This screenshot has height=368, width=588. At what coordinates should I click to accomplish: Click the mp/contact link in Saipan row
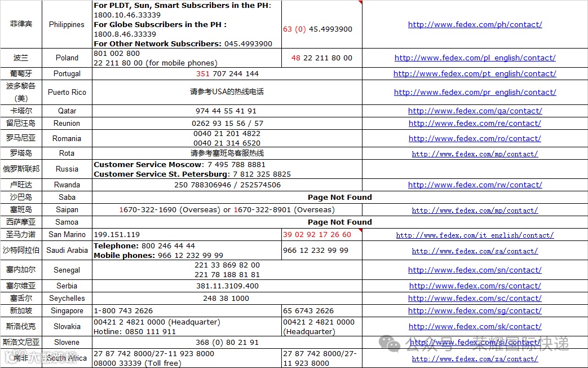[x=475, y=211]
